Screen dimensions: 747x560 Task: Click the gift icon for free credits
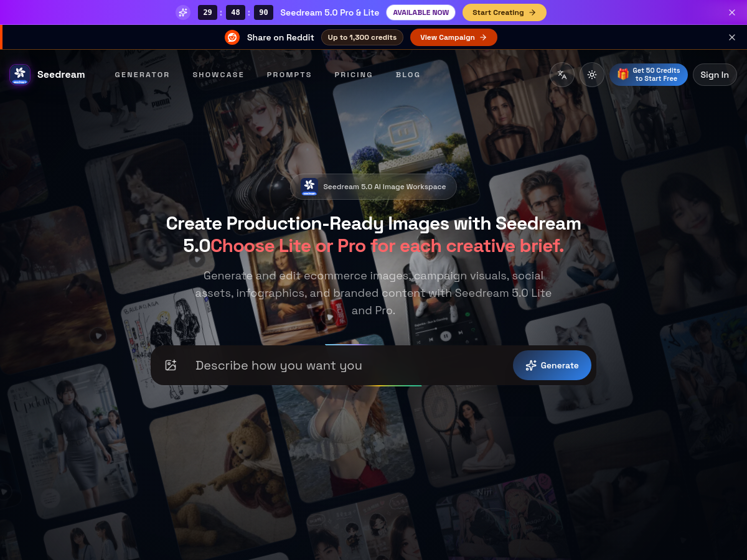click(x=623, y=74)
